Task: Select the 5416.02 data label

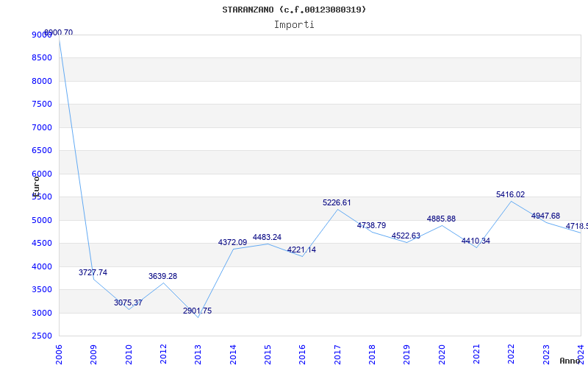Action: [510, 194]
